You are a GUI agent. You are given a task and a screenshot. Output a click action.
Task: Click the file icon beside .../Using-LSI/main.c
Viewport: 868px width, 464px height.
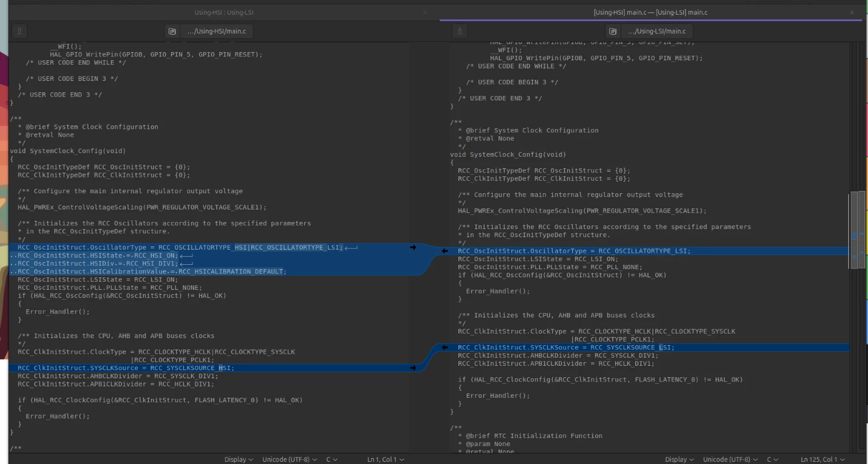click(613, 31)
